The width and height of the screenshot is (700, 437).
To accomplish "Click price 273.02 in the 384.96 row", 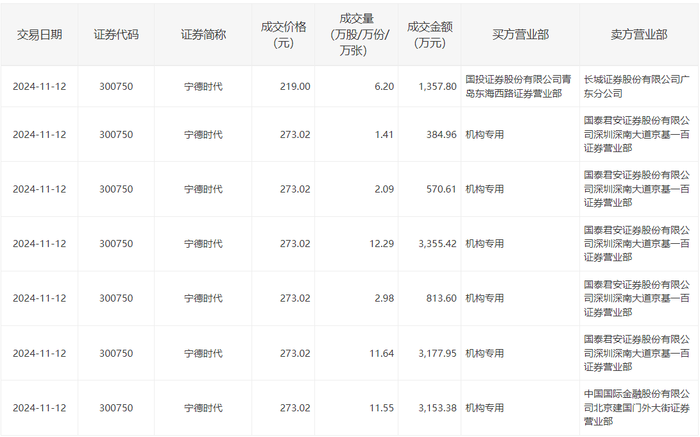I will click(295, 134).
